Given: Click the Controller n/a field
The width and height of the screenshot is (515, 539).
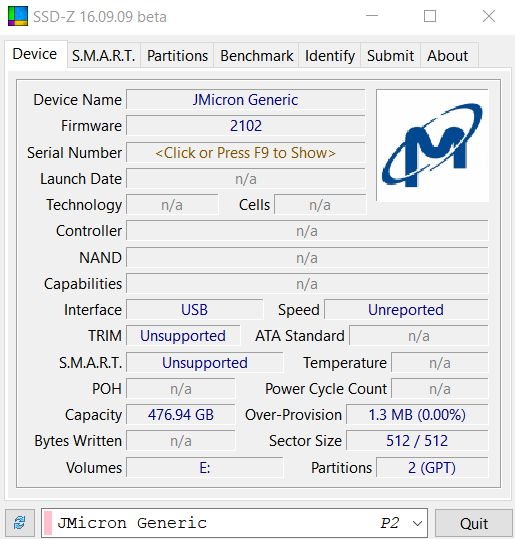Looking at the screenshot, I should click(x=307, y=231).
